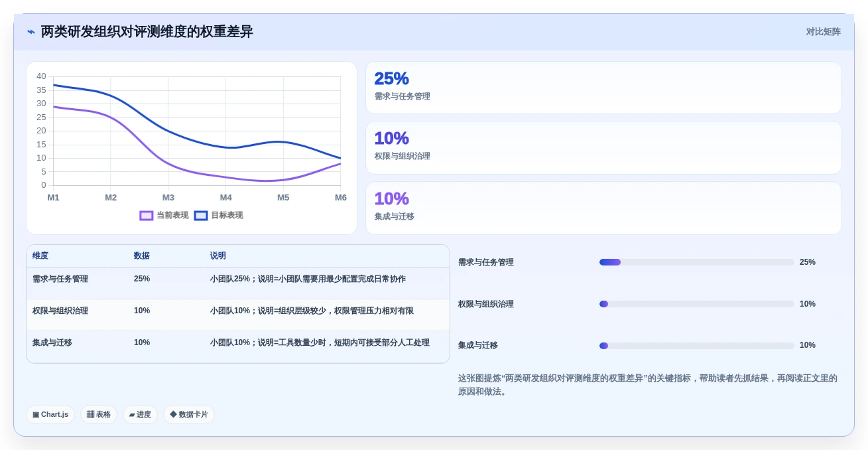Screen dimensions: 868x450
Task: Click the 数据卡片 tag chip
Action: click(x=189, y=415)
